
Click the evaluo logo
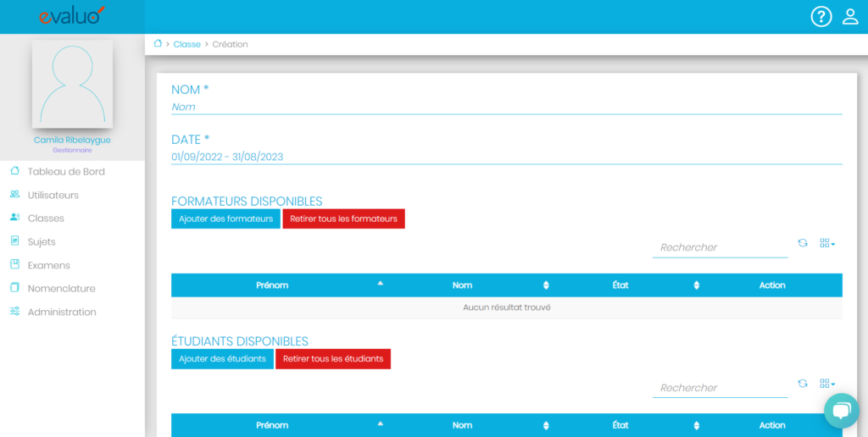point(72,16)
